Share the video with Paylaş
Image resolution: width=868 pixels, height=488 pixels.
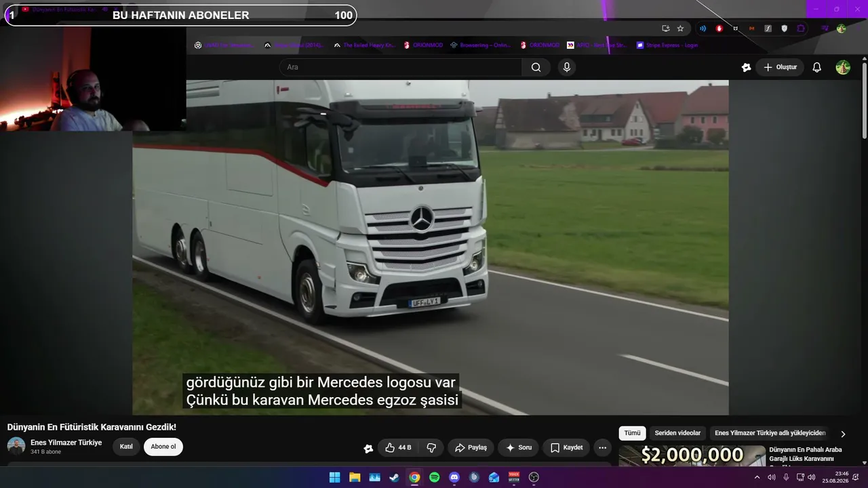[471, 447]
